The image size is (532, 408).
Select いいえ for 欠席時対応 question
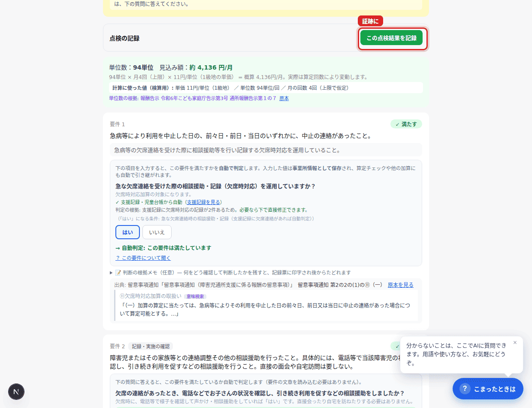pos(157,232)
